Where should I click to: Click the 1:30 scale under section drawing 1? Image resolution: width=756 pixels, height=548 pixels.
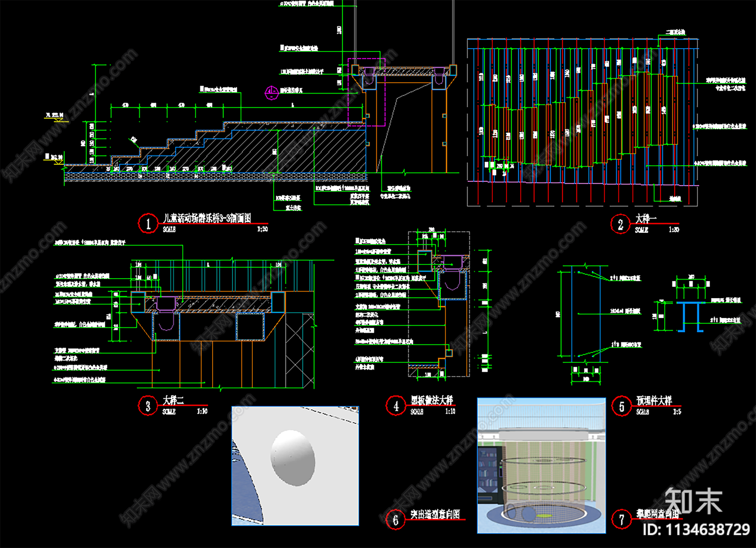point(262,229)
